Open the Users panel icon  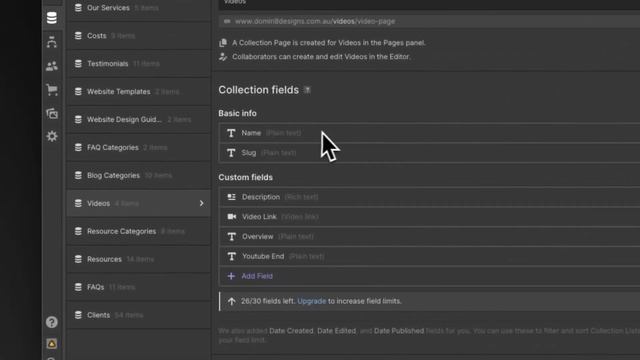click(x=52, y=66)
